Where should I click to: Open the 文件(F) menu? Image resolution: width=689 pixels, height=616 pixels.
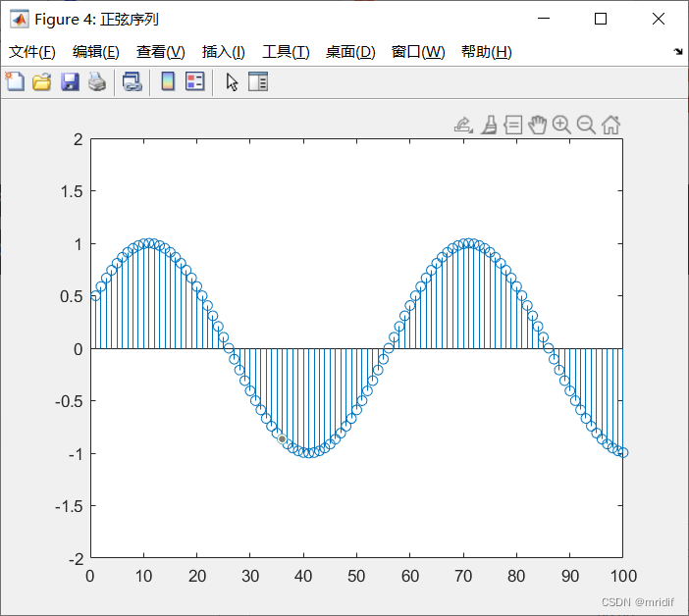32,52
